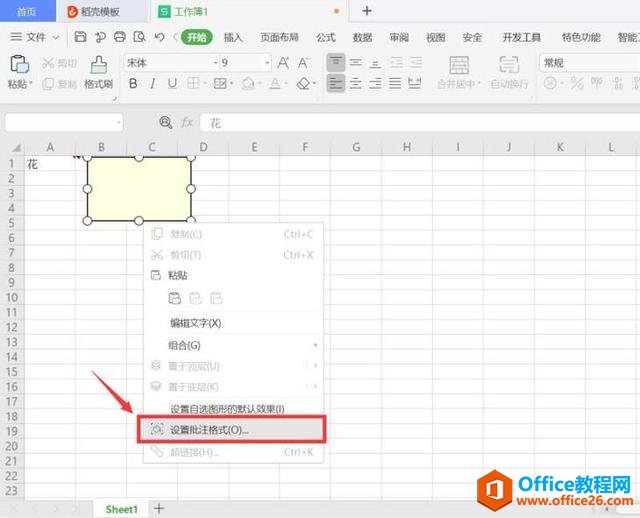This screenshot has width=640, height=518.
Task: Open the 公式 ribbon tab
Action: pyautogui.click(x=326, y=38)
